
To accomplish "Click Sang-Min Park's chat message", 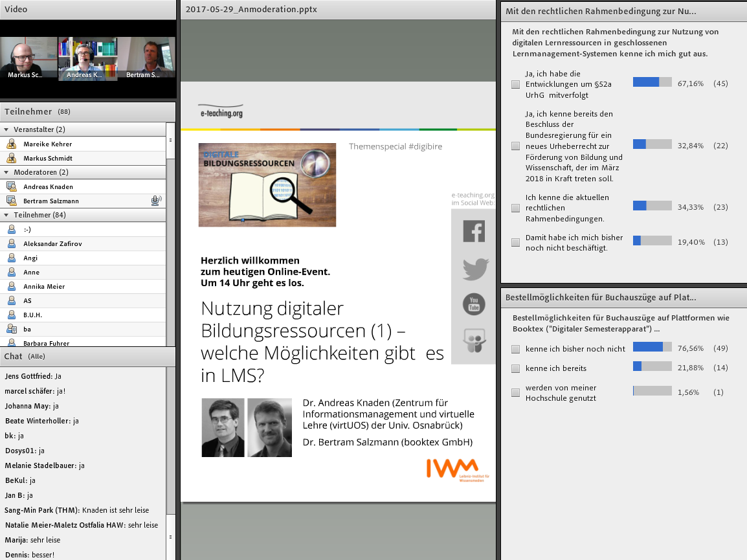I will tap(76, 510).
